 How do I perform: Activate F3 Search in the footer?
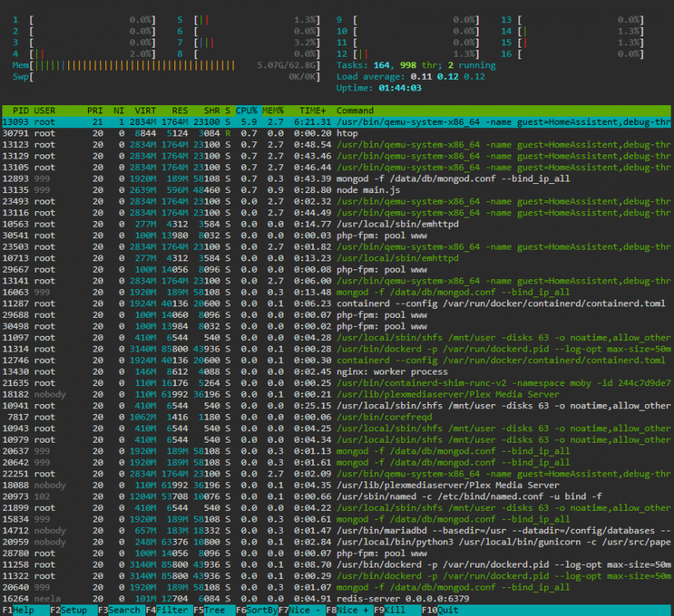tap(121, 610)
